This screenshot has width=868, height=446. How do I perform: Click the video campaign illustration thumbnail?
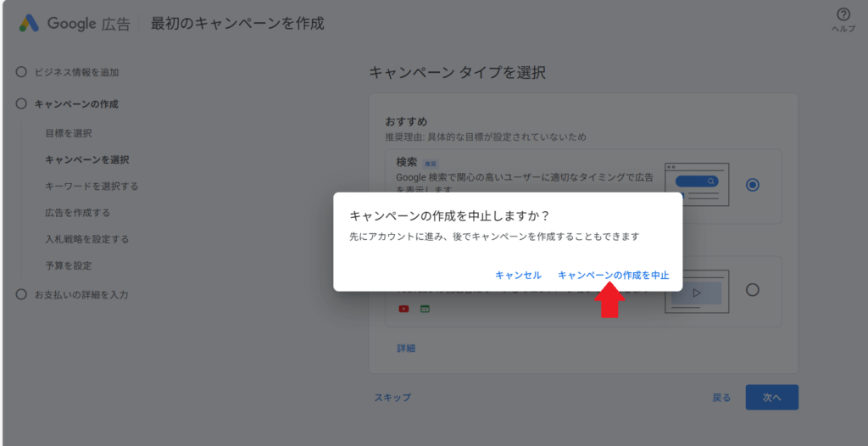point(697,292)
